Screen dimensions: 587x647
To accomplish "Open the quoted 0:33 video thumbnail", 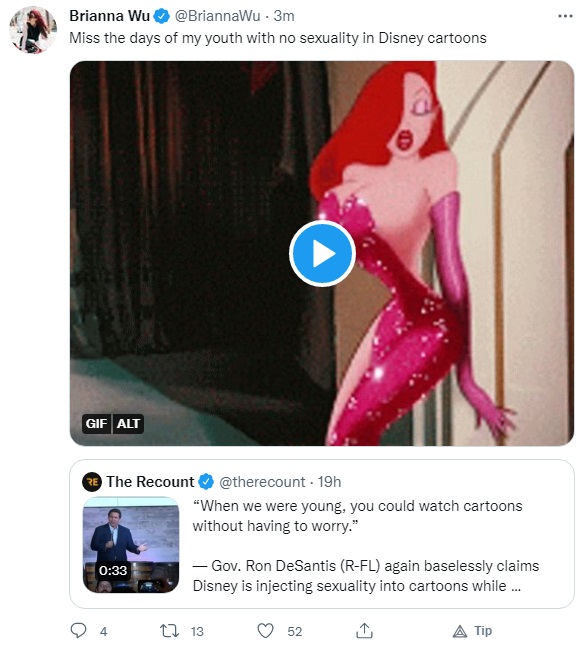I will point(131,545).
